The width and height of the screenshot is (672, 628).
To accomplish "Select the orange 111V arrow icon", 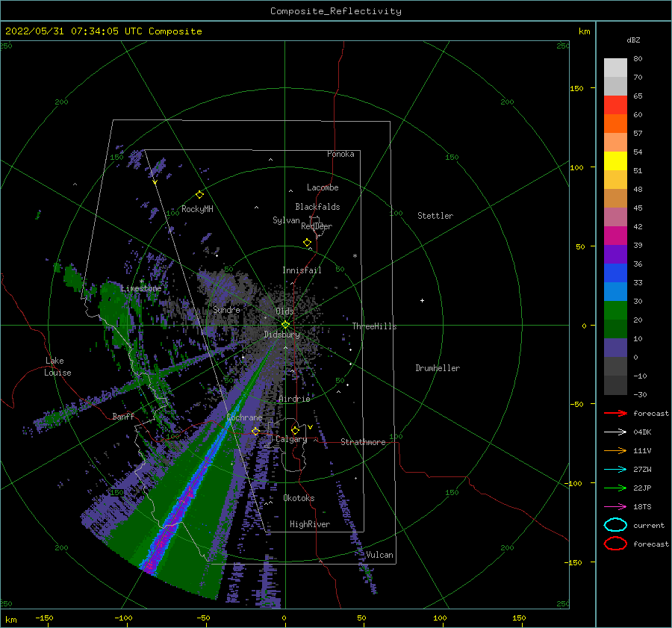I will click(615, 450).
